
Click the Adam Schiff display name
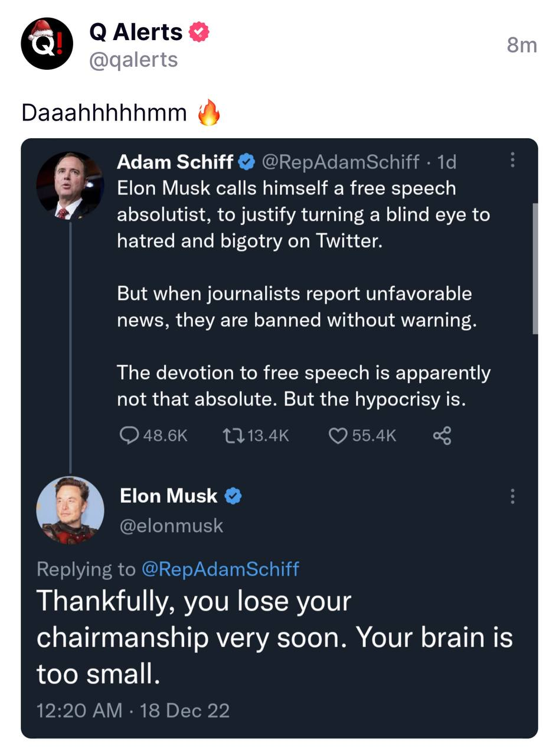tap(175, 161)
